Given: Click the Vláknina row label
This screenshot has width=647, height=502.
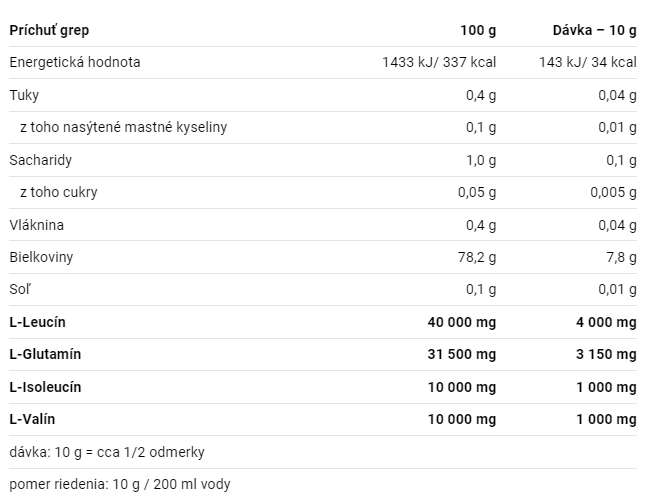Looking at the screenshot, I should tap(36, 225).
